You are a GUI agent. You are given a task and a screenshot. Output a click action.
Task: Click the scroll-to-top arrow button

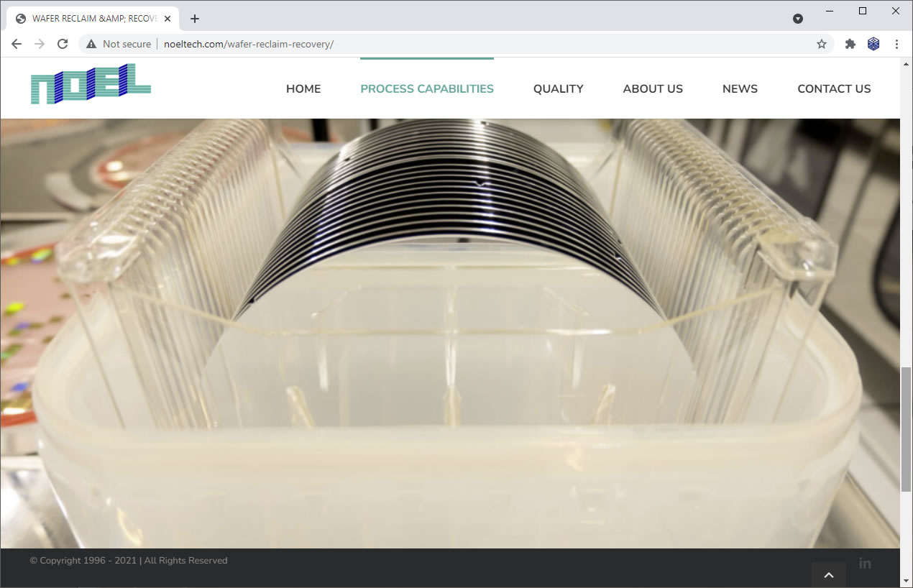[x=828, y=575]
